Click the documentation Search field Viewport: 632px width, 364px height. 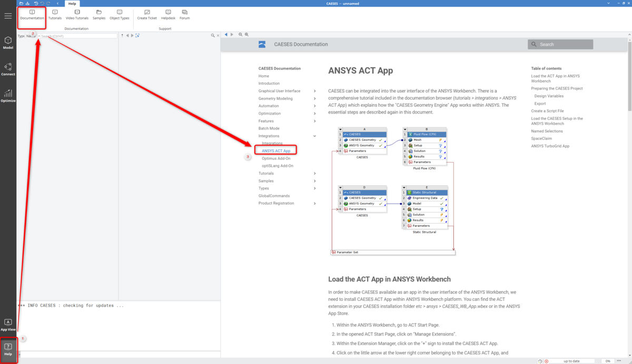tap(560, 45)
